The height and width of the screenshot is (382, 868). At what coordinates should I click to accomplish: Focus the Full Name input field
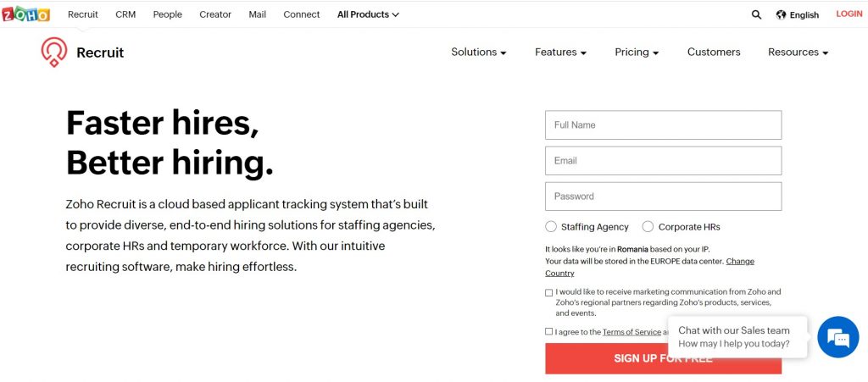click(663, 125)
